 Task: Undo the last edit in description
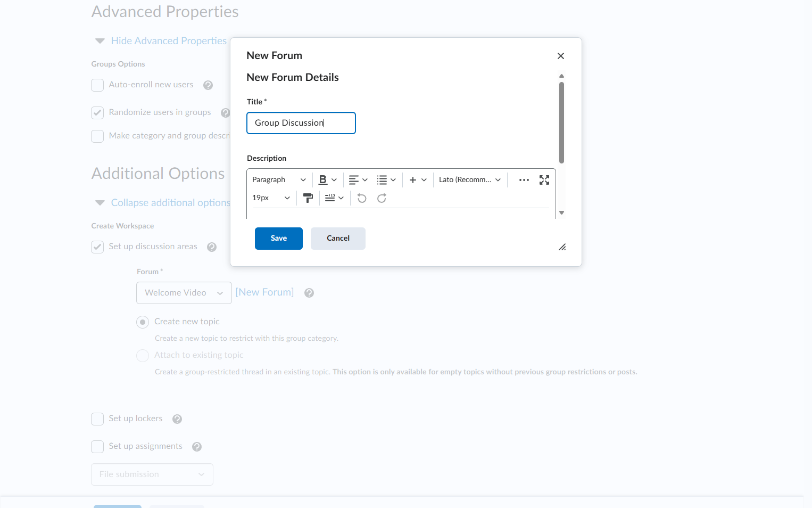click(x=362, y=198)
